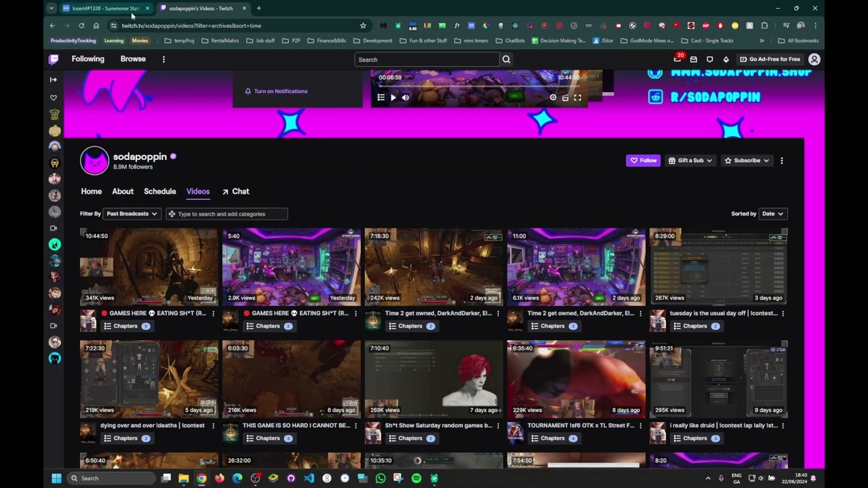Open the user account avatar menu
The width and height of the screenshot is (868, 488).
(x=814, y=59)
